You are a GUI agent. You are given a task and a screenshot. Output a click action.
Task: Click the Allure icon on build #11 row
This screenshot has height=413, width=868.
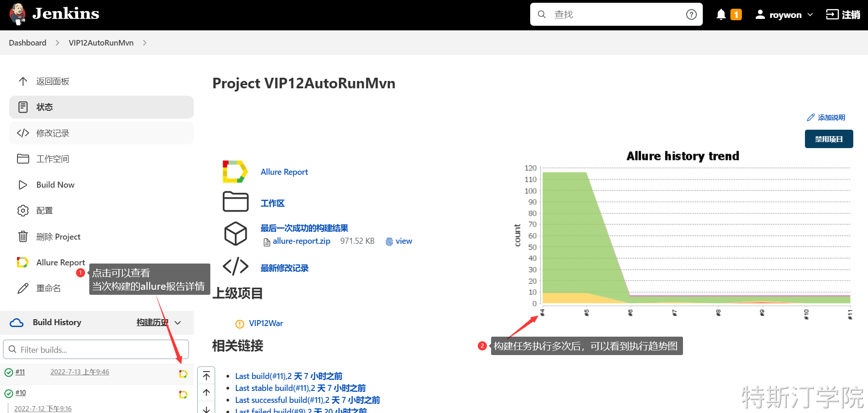tap(183, 374)
